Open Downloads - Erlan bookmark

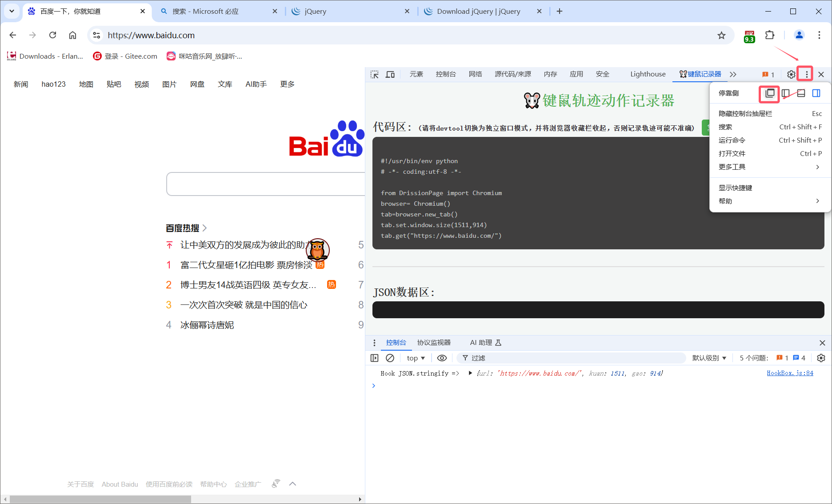45,56
